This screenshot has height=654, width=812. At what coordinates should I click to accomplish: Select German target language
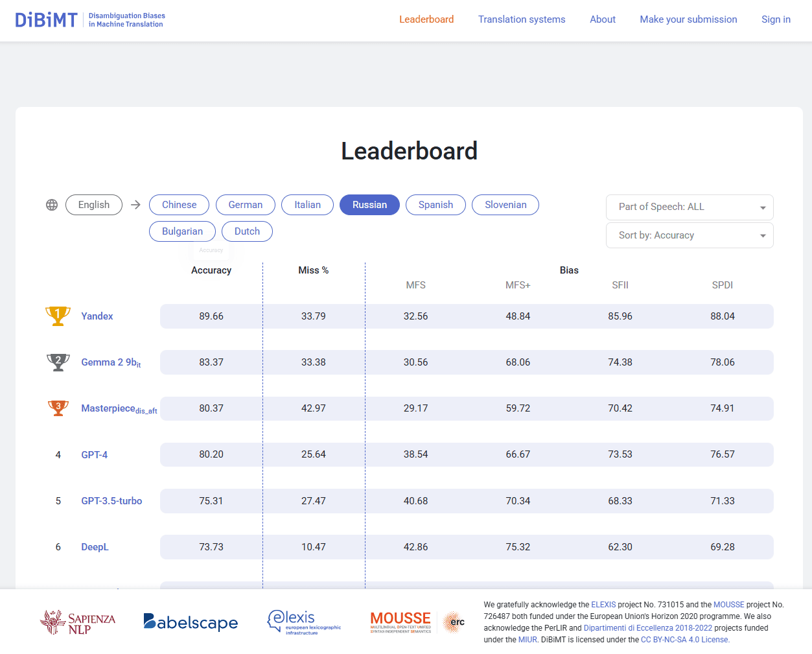tap(246, 205)
